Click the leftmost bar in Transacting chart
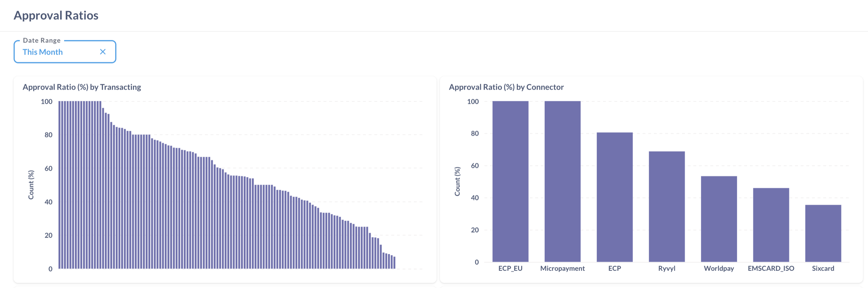This screenshot has height=288, width=868. tap(60, 185)
